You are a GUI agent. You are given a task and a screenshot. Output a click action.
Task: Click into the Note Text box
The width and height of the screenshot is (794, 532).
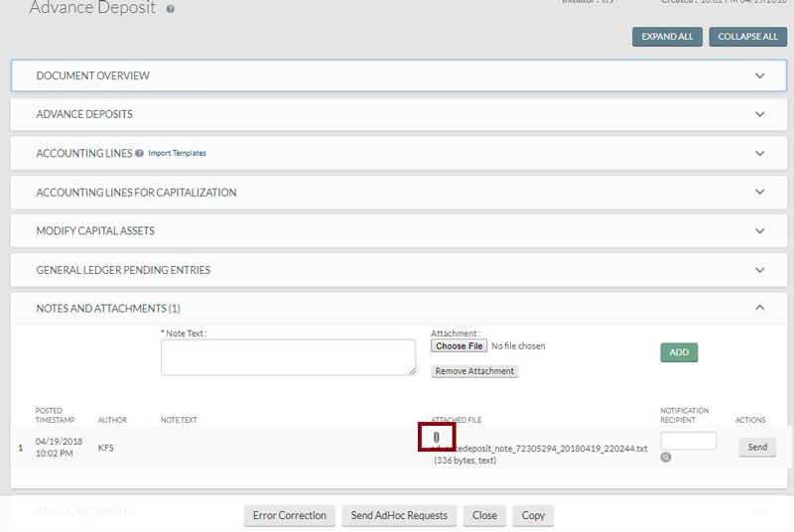[288, 357]
